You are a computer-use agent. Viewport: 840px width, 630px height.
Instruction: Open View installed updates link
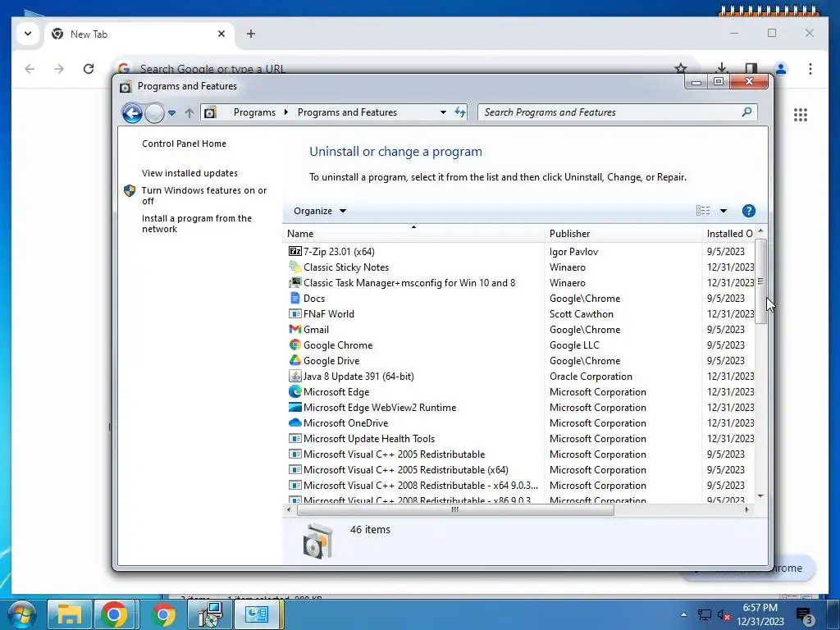tap(189, 173)
